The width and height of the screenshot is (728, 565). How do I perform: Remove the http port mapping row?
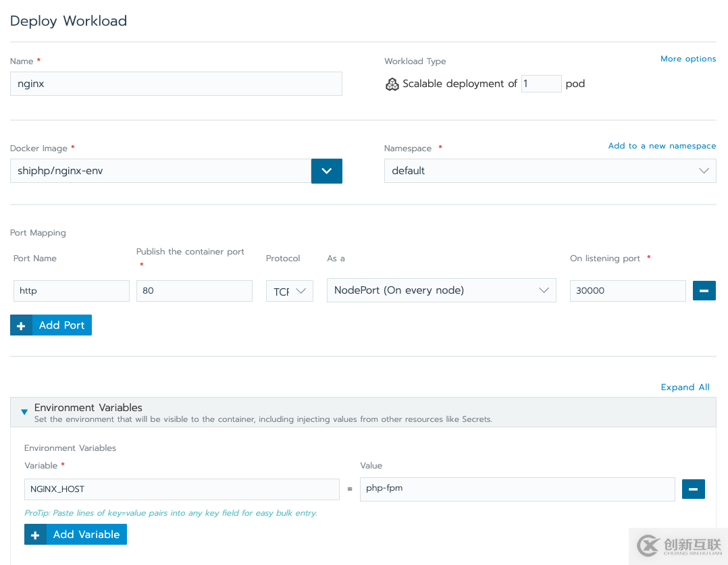point(704,291)
